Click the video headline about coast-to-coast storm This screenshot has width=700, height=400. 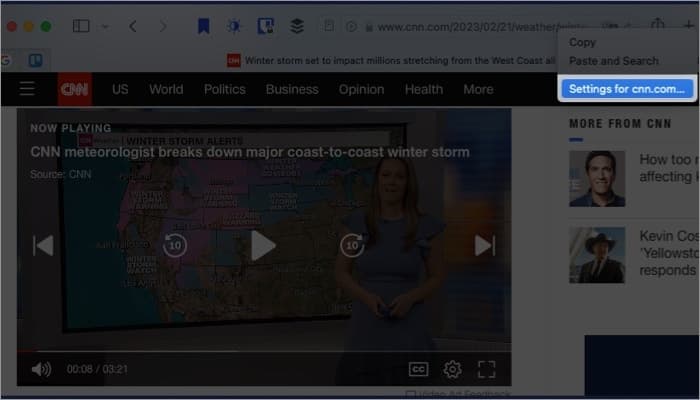click(250, 152)
